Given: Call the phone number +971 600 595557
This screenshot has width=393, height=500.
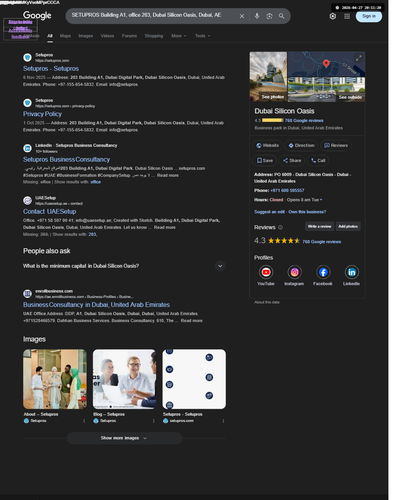Looking at the screenshot, I should pyautogui.click(x=287, y=191).
